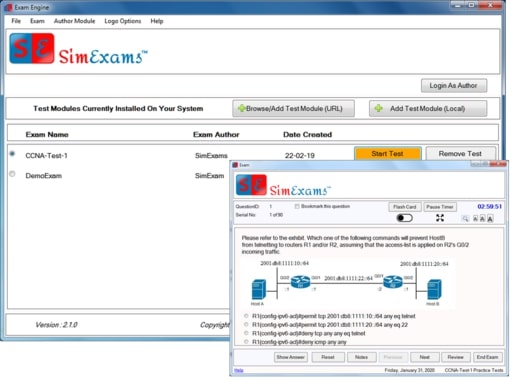
Task: Click the fullscreen expand icon in Exam window
Action: (440, 218)
